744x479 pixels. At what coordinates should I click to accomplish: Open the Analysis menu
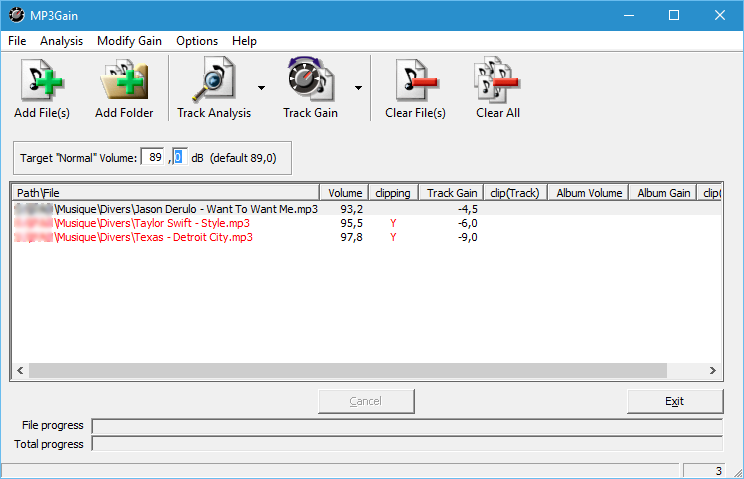pos(61,41)
